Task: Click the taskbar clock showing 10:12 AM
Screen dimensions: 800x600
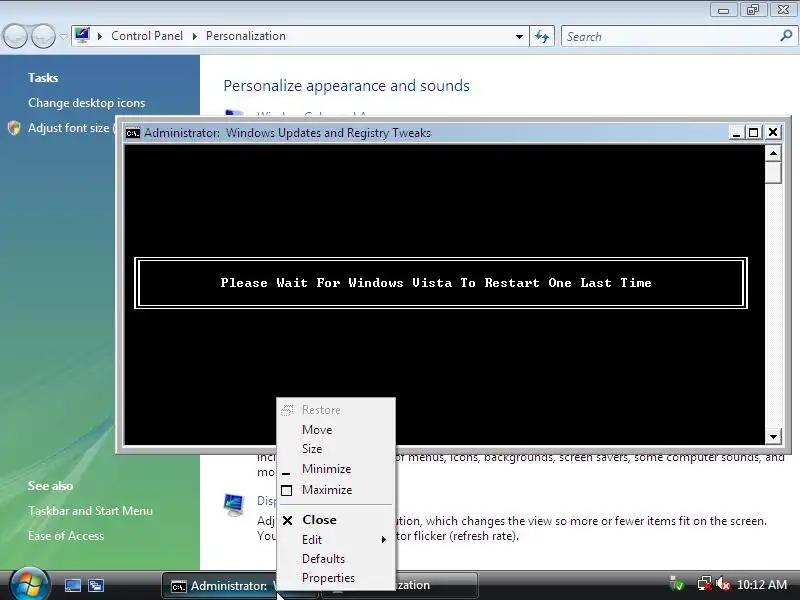Action: click(762, 584)
